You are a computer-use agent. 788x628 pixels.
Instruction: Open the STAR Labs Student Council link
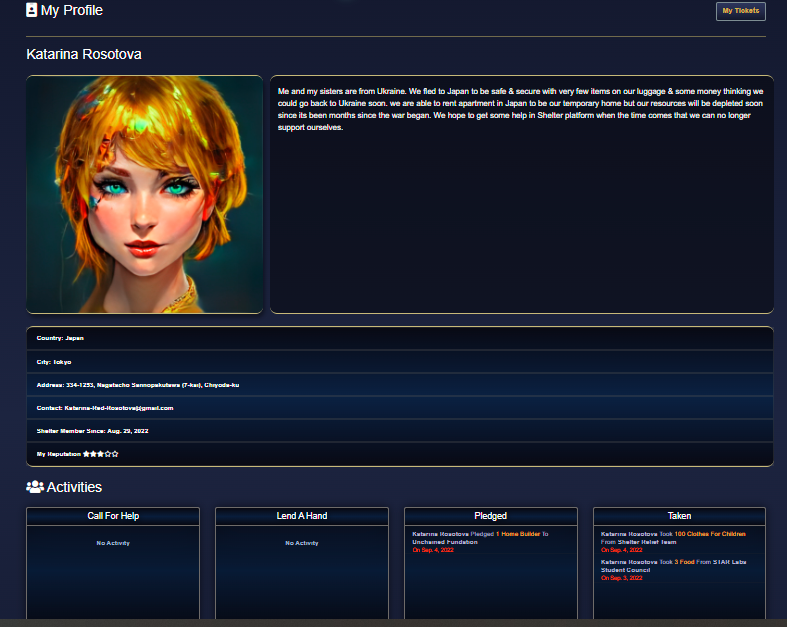(x=673, y=566)
